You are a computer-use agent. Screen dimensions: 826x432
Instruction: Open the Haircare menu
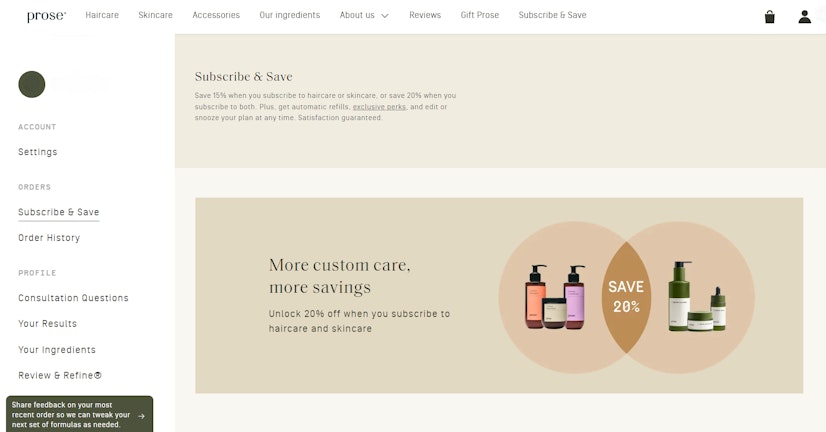[102, 15]
